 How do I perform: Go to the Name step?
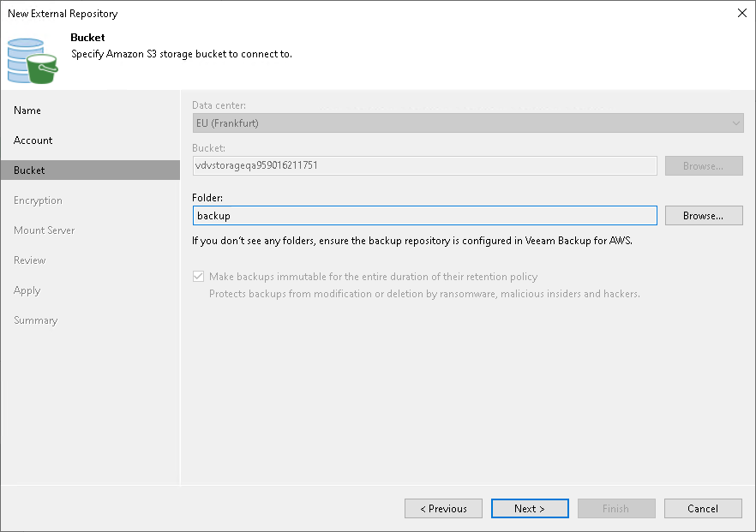(27, 111)
